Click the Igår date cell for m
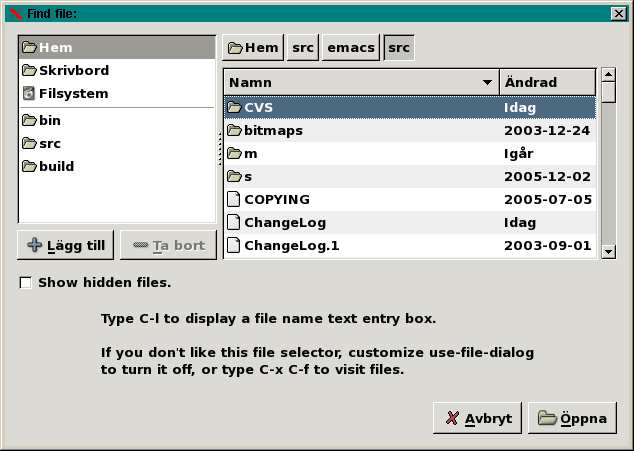Viewport: 634px width, 451px height. (519, 154)
